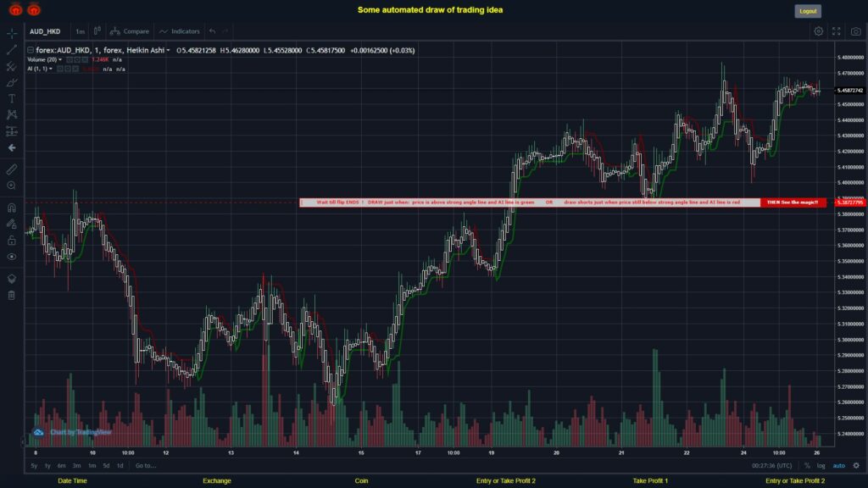Click the first red face logo

(x=15, y=9)
